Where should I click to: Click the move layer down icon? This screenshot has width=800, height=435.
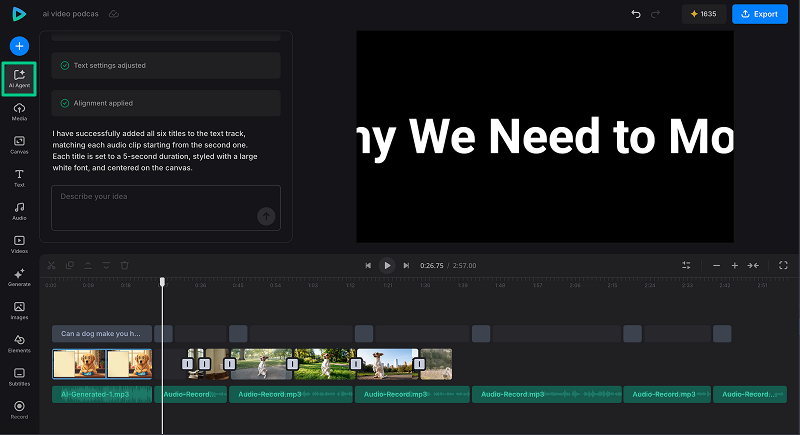pos(106,265)
